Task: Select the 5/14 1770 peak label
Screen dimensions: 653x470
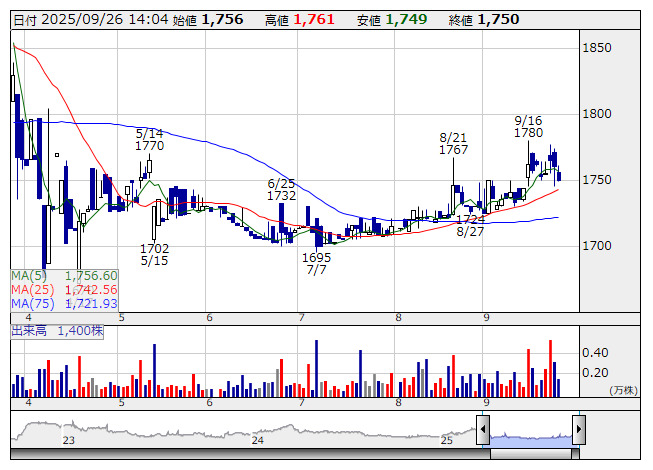Action: [150, 140]
